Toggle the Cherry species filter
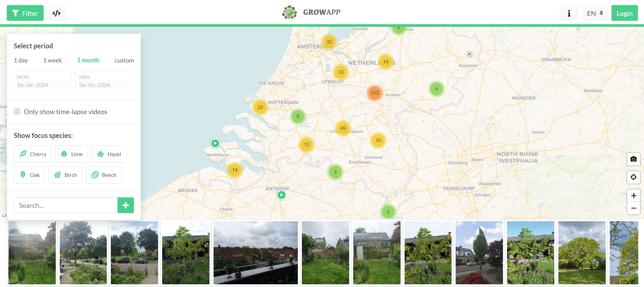This screenshot has width=644, height=287. pyautogui.click(x=33, y=154)
